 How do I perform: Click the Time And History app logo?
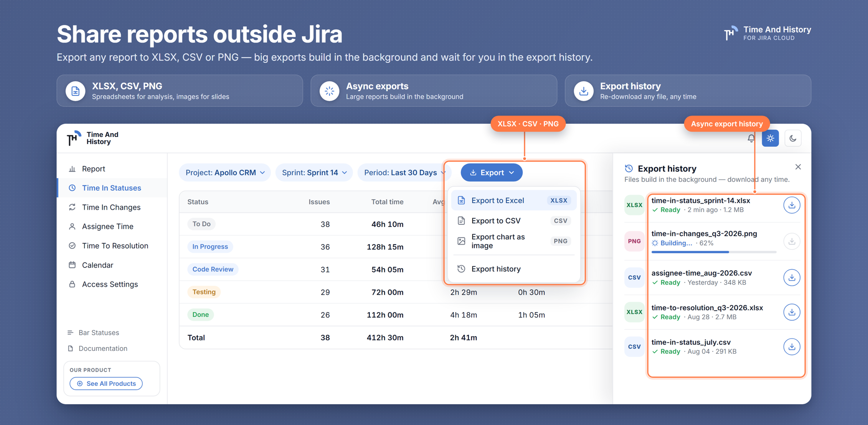pyautogui.click(x=93, y=138)
